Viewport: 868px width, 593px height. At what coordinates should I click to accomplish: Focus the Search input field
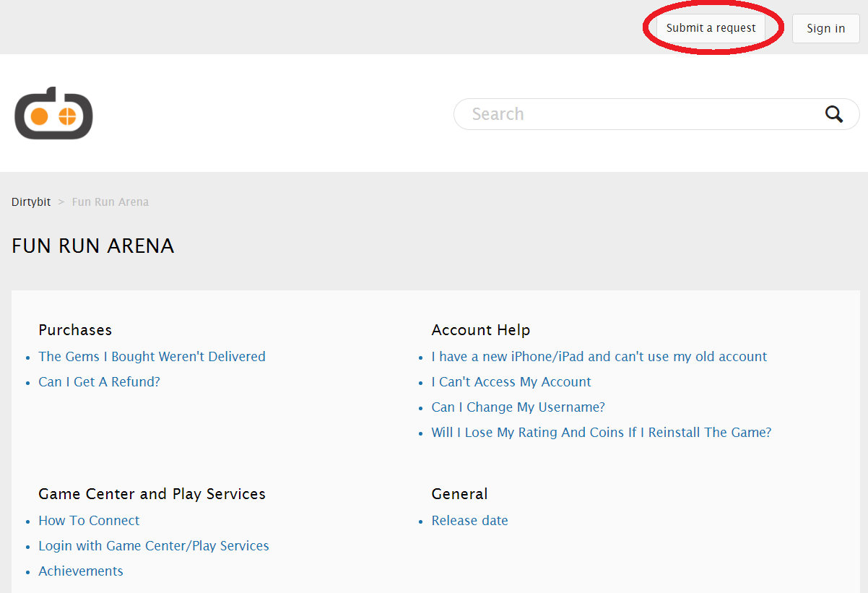click(x=656, y=114)
